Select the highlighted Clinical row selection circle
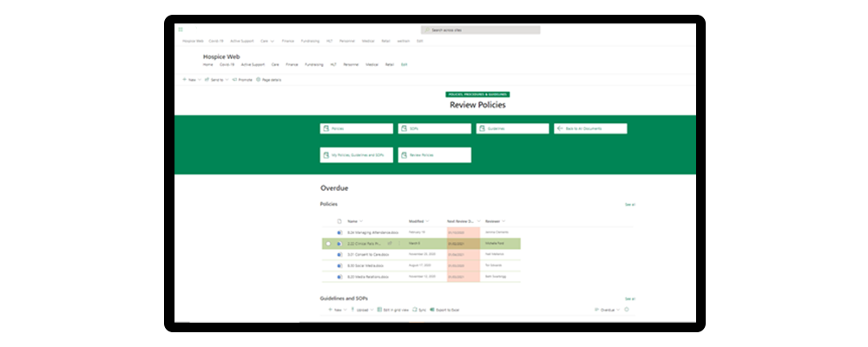This screenshot has width=868, height=347. tap(328, 244)
